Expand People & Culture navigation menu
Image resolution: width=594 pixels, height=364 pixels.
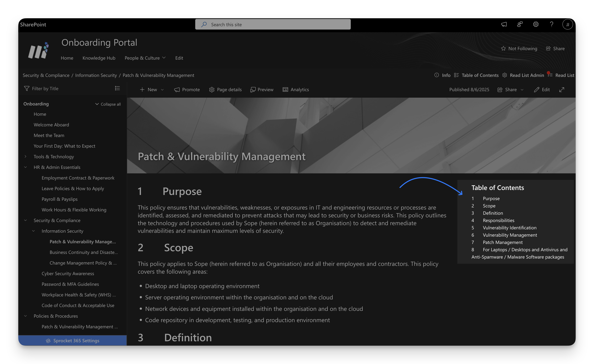(x=145, y=58)
